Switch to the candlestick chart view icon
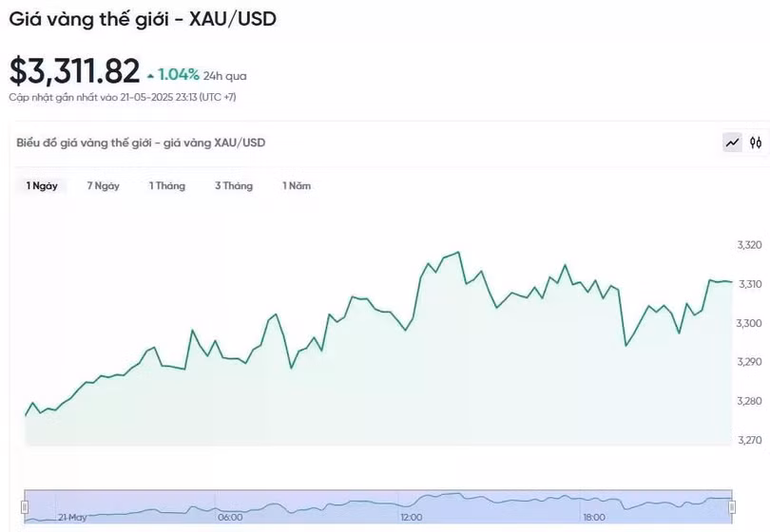Viewport: 770px width, 532px height. click(756, 142)
